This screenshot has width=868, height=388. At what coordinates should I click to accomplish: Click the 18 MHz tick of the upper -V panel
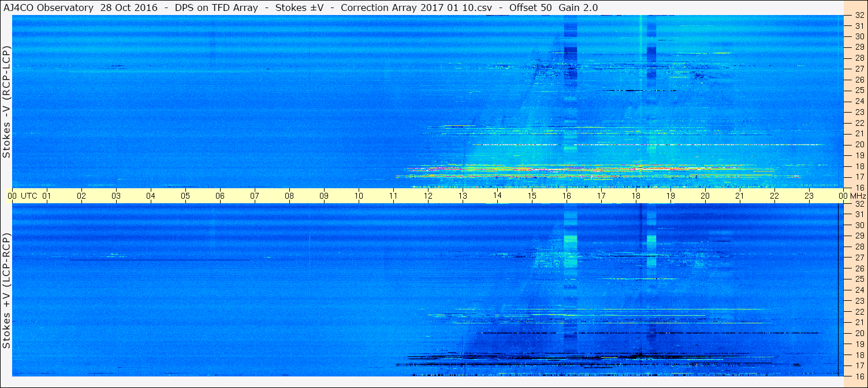(859, 166)
